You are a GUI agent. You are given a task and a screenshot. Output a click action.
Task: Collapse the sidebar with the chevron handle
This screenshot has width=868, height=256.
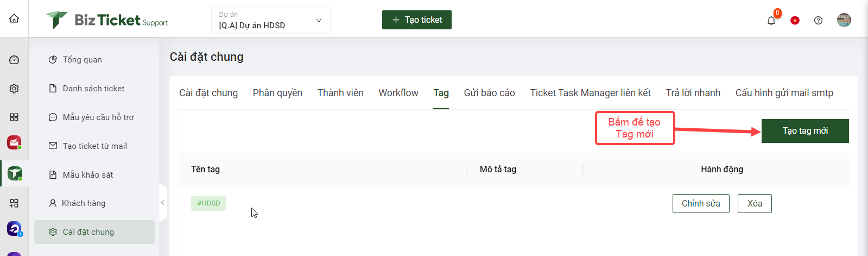click(162, 203)
